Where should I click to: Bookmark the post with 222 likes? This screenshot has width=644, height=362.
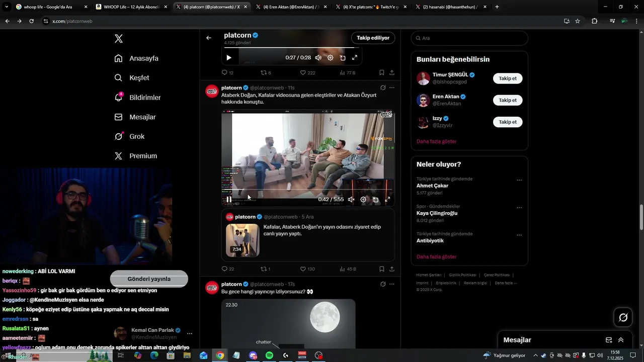click(382, 73)
